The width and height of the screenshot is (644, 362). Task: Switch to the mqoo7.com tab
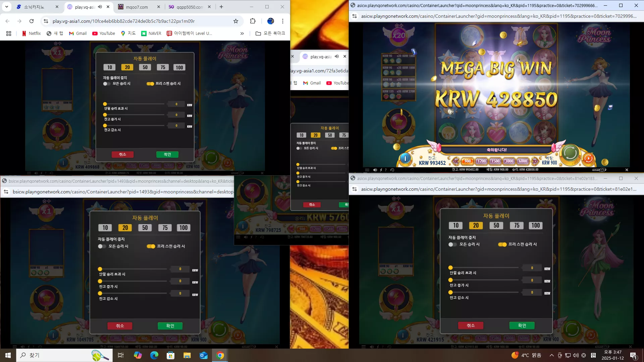coord(139,7)
